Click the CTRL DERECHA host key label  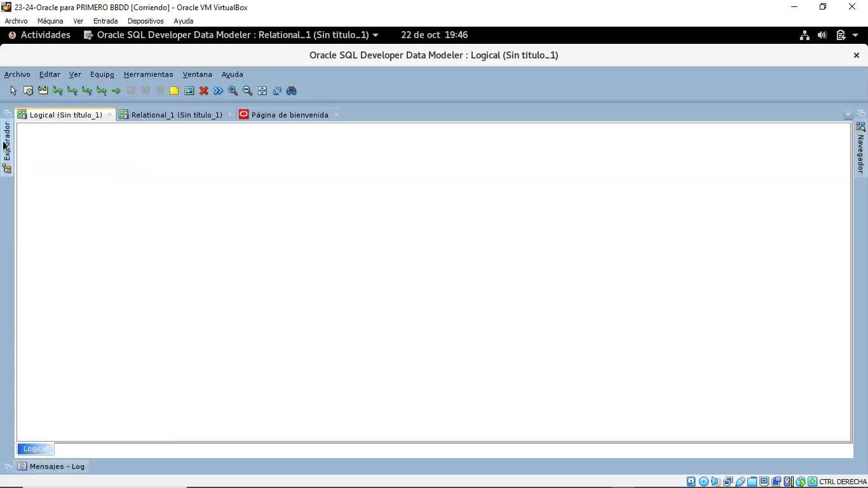[x=843, y=482]
